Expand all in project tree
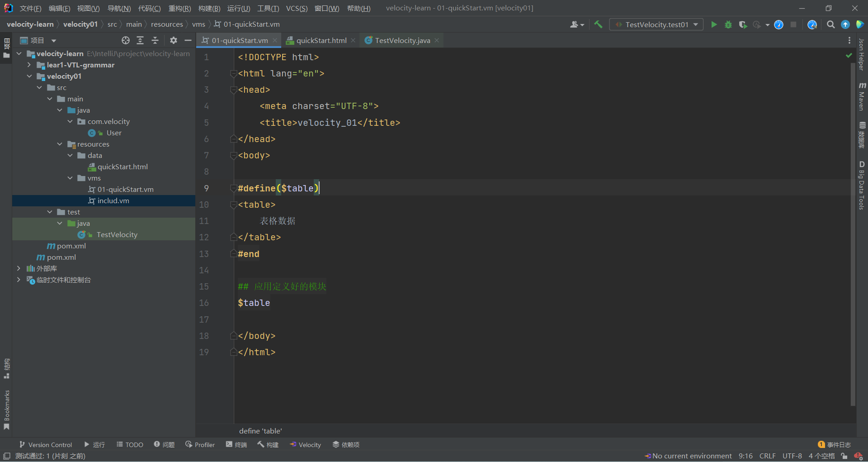This screenshot has width=868, height=462. pos(140,40)
